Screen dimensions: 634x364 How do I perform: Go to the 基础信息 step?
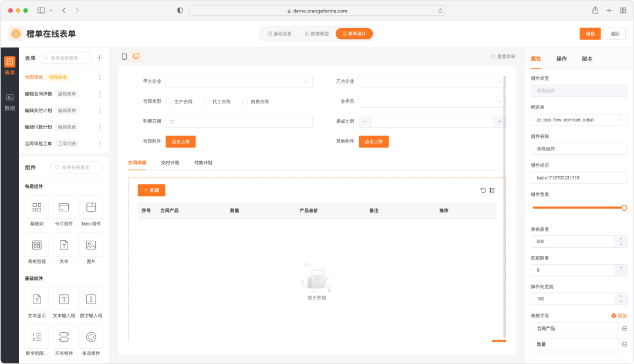(280, 33)
